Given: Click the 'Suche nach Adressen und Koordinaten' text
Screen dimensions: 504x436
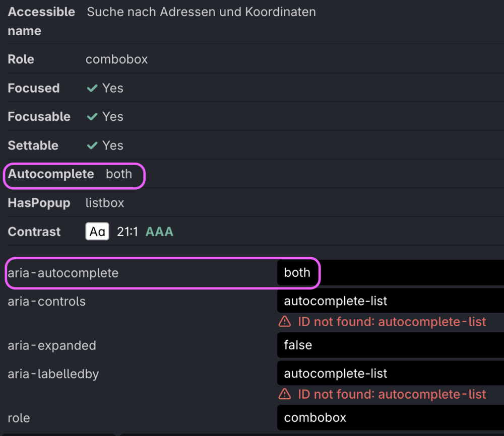Looking at the screenshot, I should tap(201, 12).
